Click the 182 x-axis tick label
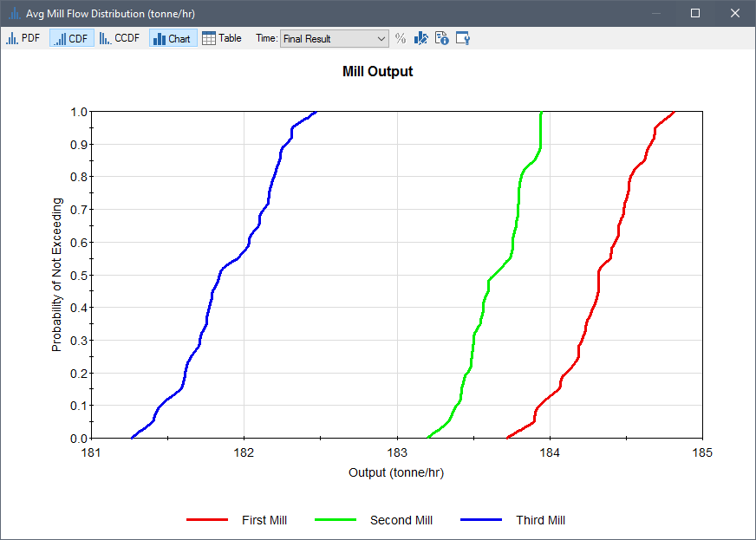Image resolution: width=756 pixels, height=540 pixels. [244, 453]
